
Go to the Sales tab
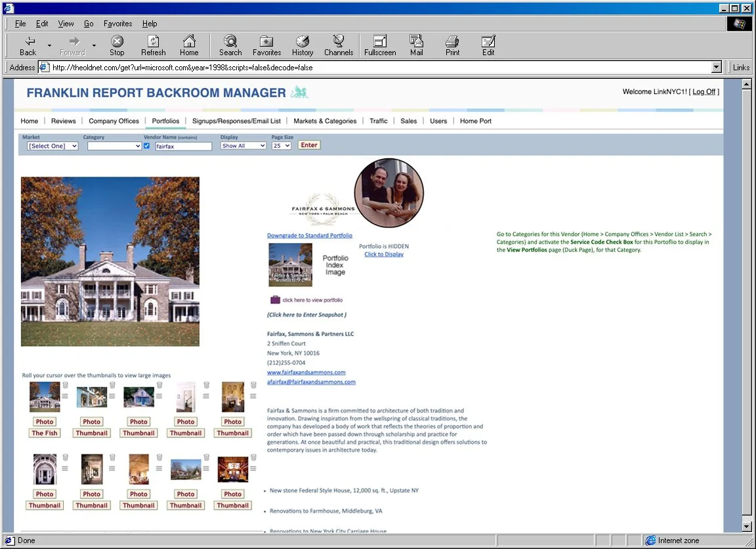click(408, 121)
